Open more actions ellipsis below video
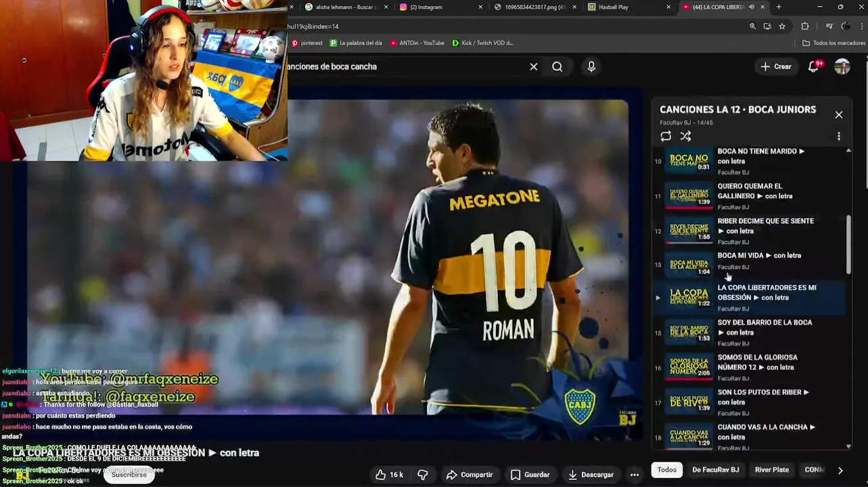Image resolution: width=868 pixels, height=487 pixels. pos(635,475)
